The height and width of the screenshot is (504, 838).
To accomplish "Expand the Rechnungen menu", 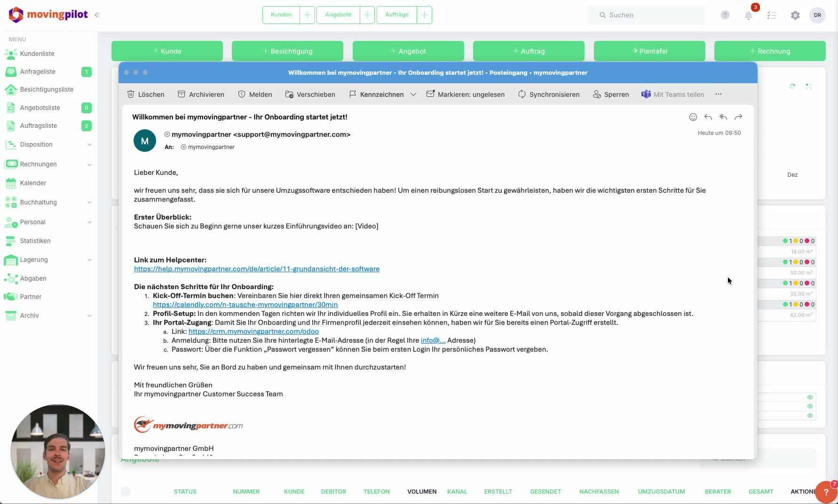I will pyautogui.click(x=48, y=164).
